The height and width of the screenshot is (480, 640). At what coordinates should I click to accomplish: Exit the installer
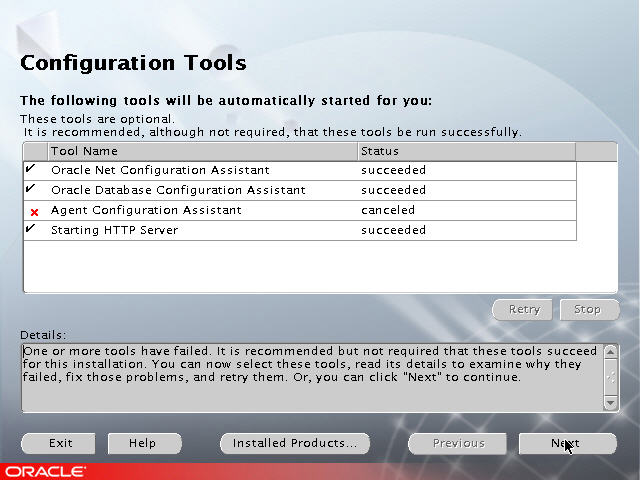pos(58,443)
